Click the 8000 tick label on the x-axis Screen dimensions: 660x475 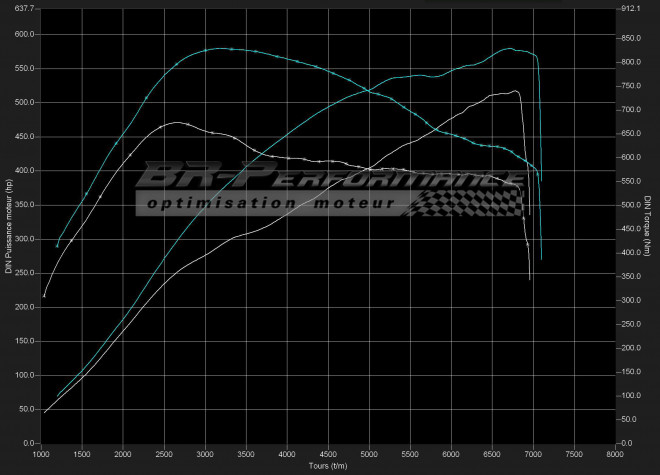tap(615, 454)
